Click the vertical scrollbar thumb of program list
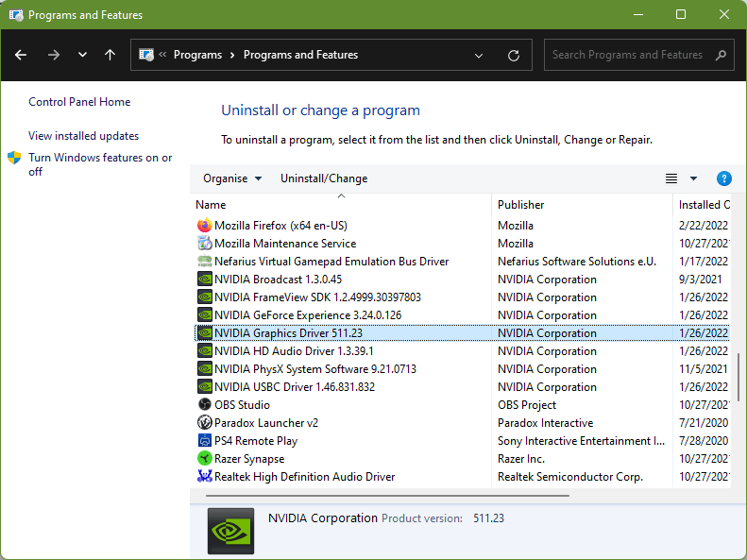 click(739, 377)
